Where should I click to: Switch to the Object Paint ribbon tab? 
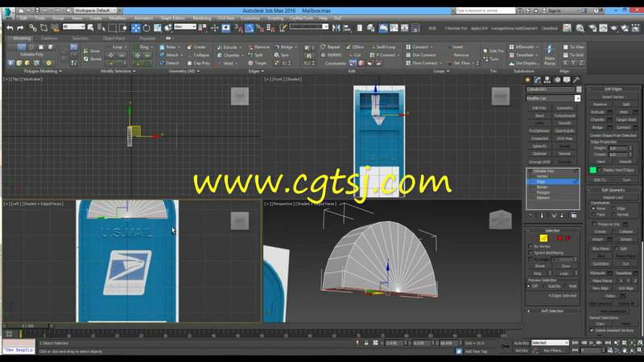click(114, 38)
